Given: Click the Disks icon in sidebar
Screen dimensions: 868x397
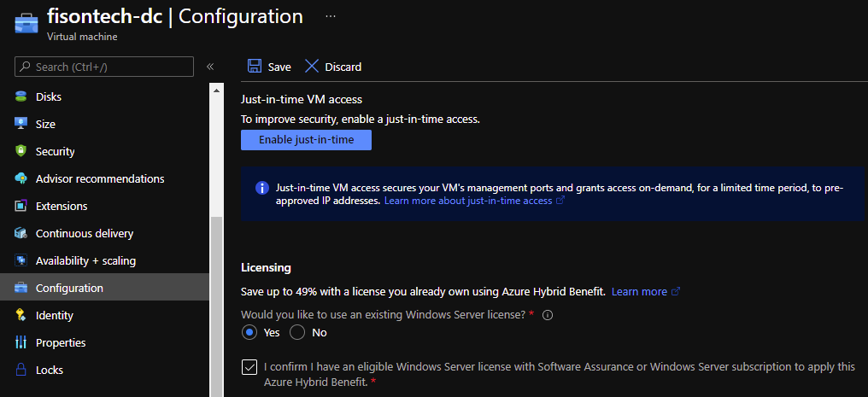Looking at the screenshot, I should point(21,96).
